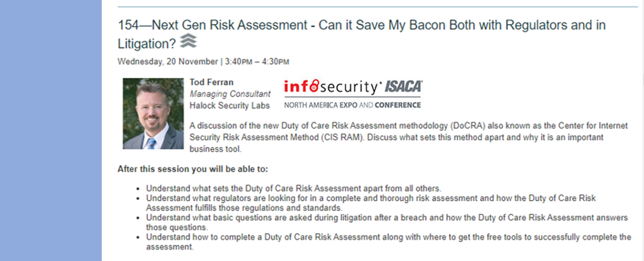Click the blue sidebar panel on the left

[x=51, y=130]
